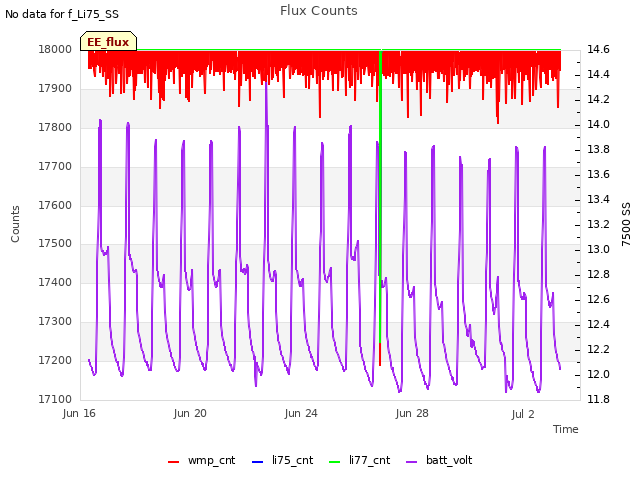Click the Jun 28 x-axis label

click(x=412, y=413)
